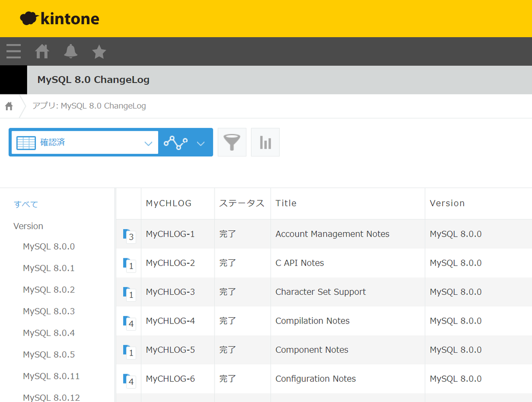Open record detail icon for MyCHLOG-5
532x402 pixels.
pyautogui.click(x=129, y=351)
